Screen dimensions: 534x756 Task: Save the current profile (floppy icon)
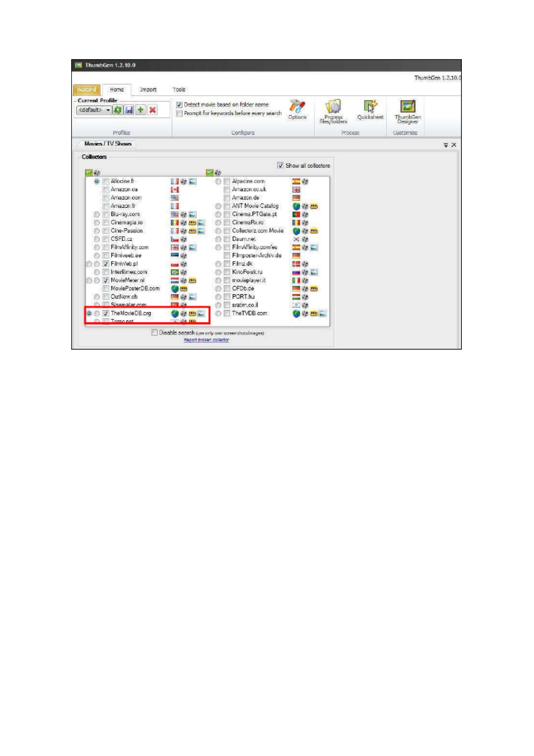[129, 110]
